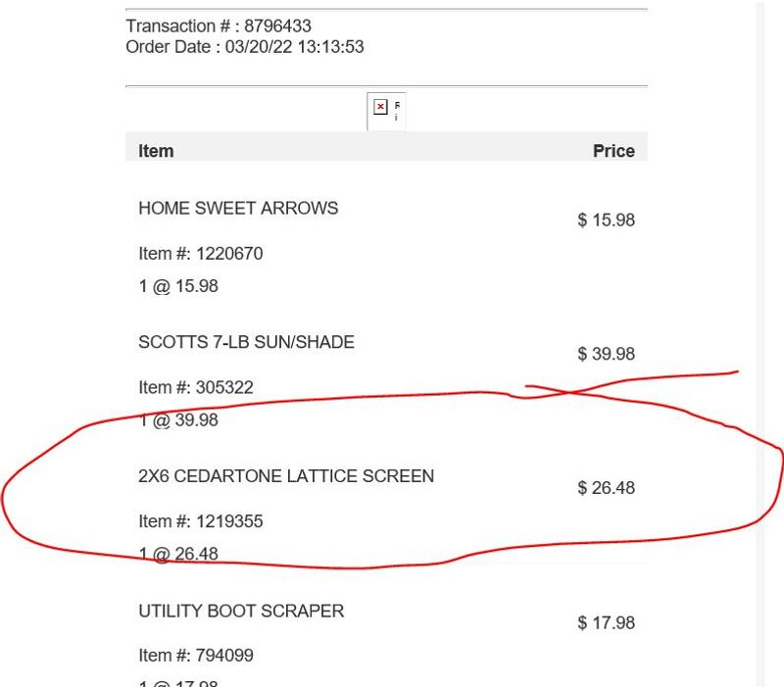This screenshot has width=784, height=687.
Task: Click the Transaction # 8796433 text
Action: pos(219,25)
